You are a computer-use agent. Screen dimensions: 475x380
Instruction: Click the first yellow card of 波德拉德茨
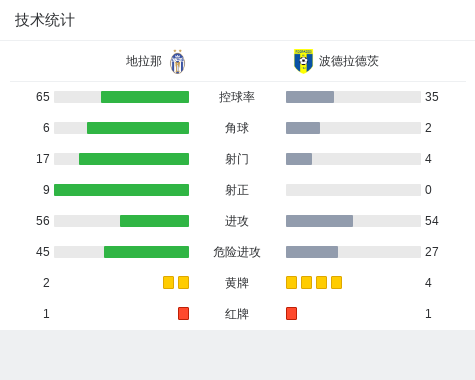[x=291, y=283]
